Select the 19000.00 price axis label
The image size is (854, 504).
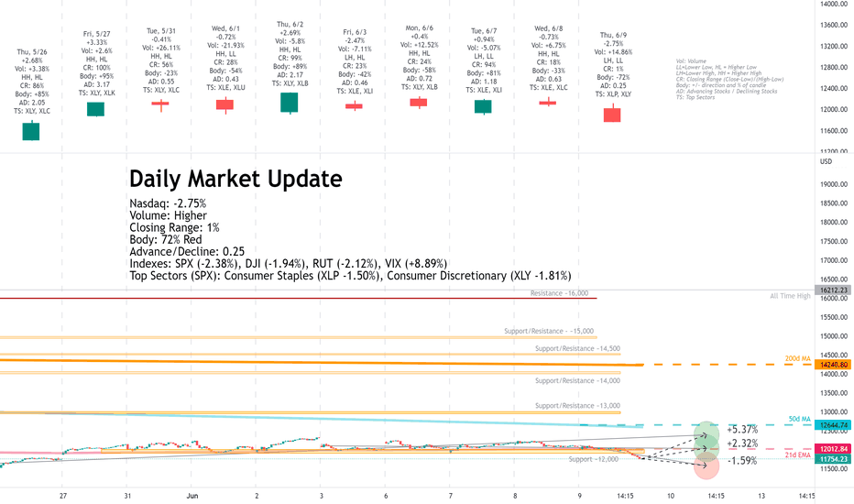pos(834,184)
